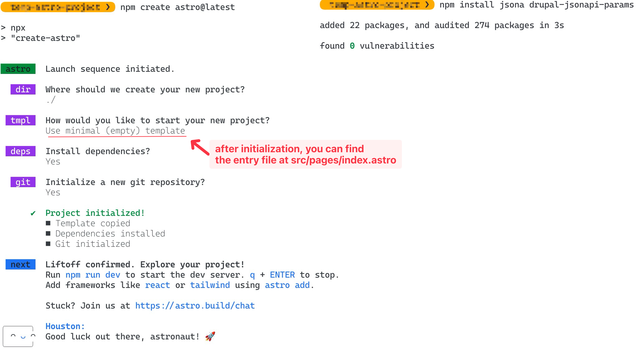This screenshot has width=644, height=350.
Task: Click the blue "npm run dev" command
Action: [x=93, y=275]
